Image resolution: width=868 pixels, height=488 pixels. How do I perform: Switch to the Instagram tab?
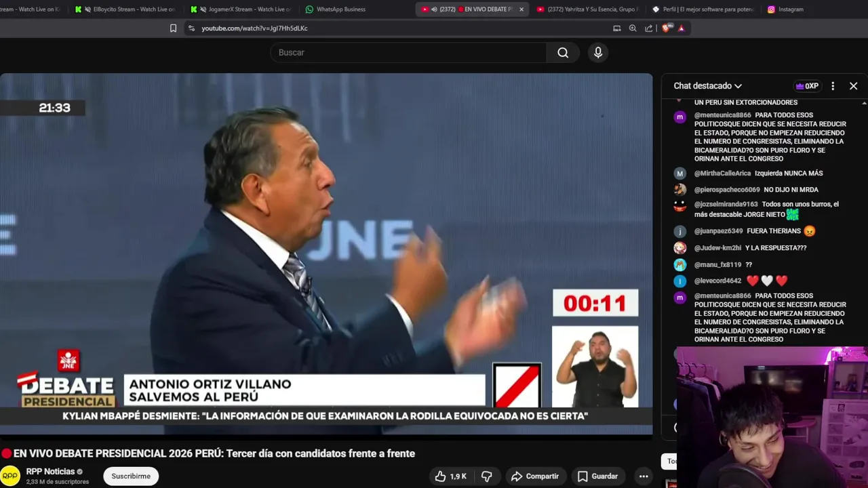(787, 9)
